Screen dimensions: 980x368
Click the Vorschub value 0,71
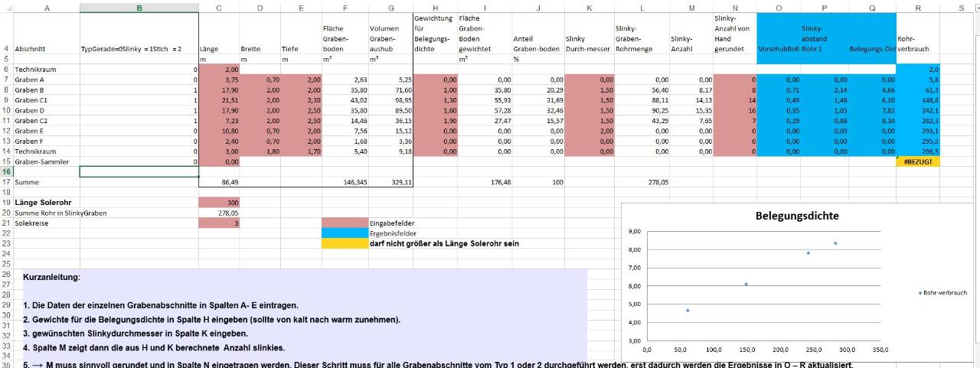[779, 90]
